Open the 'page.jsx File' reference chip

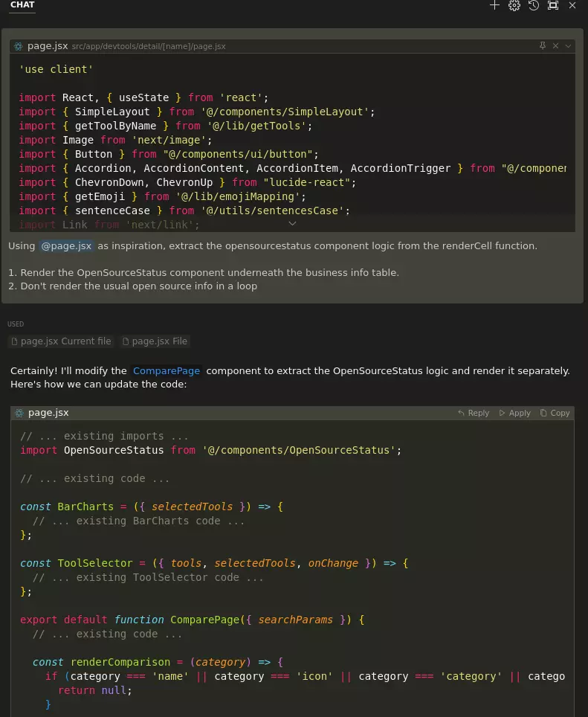(x=155, y=341)
